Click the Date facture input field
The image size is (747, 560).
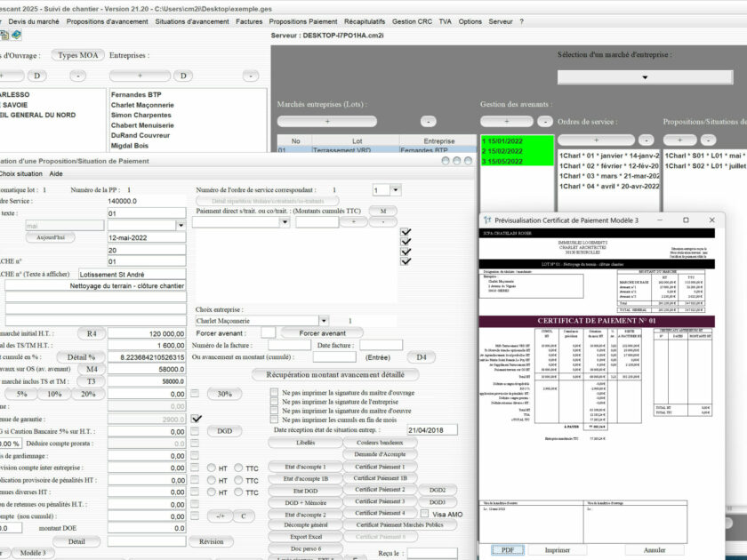pyautogui.click(x=381, y=345)
